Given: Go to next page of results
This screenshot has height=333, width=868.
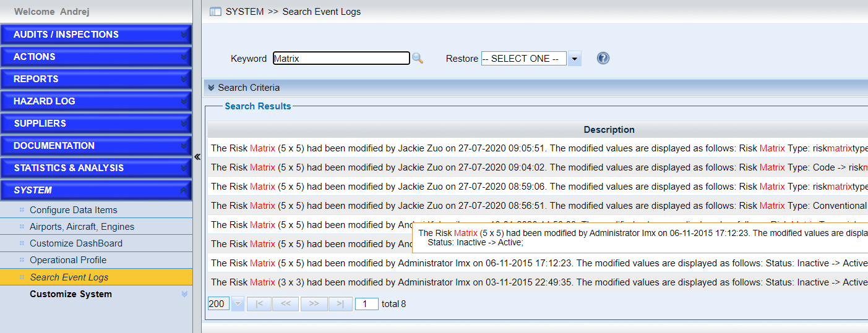Looking at the screenshot, I should click(314, 304).
